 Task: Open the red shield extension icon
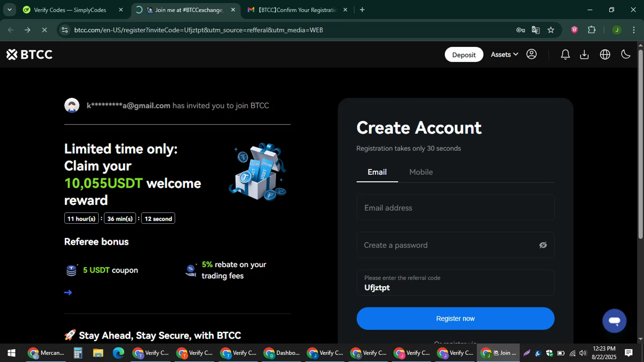574,30
